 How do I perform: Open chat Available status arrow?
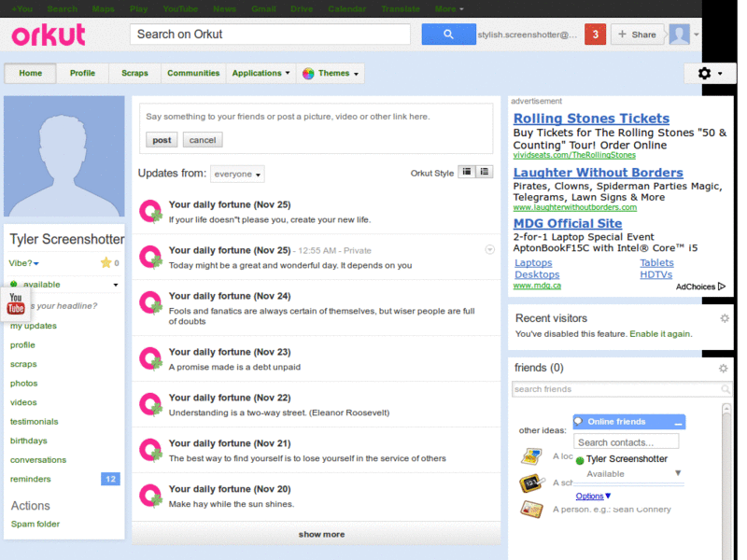tap(678, 473)
